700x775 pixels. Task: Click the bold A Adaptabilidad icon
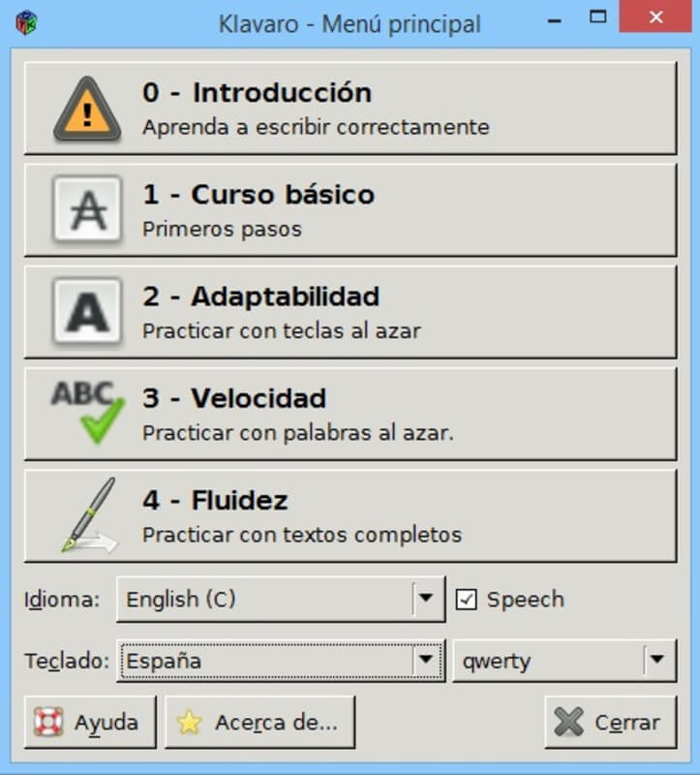coord(87,312)
